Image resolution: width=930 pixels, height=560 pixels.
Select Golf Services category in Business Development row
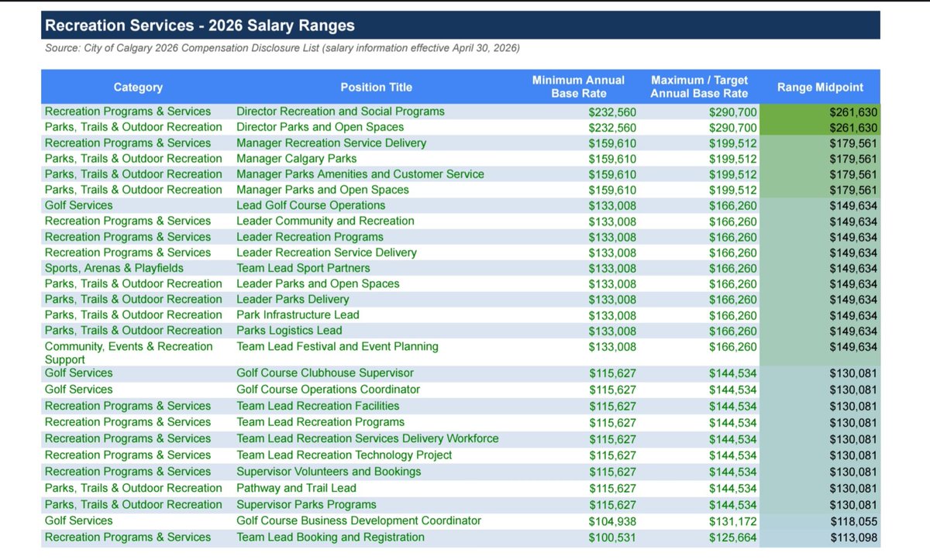pos(78,520)
